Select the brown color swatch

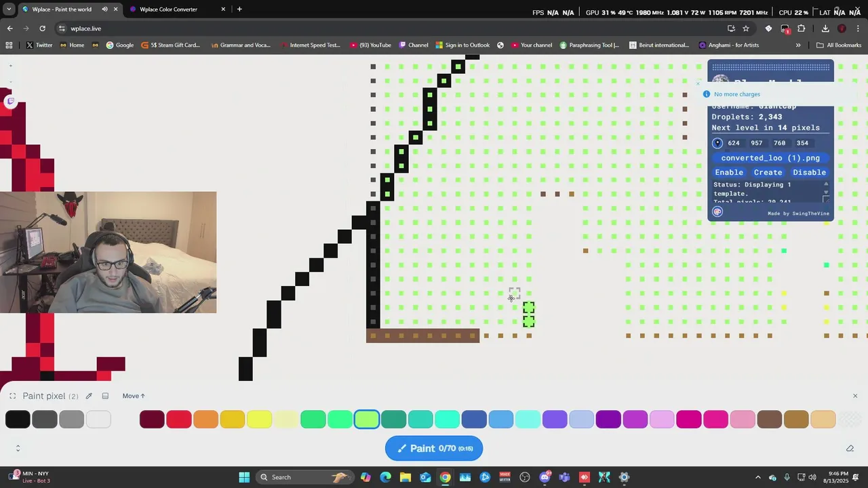click(769, 420)
